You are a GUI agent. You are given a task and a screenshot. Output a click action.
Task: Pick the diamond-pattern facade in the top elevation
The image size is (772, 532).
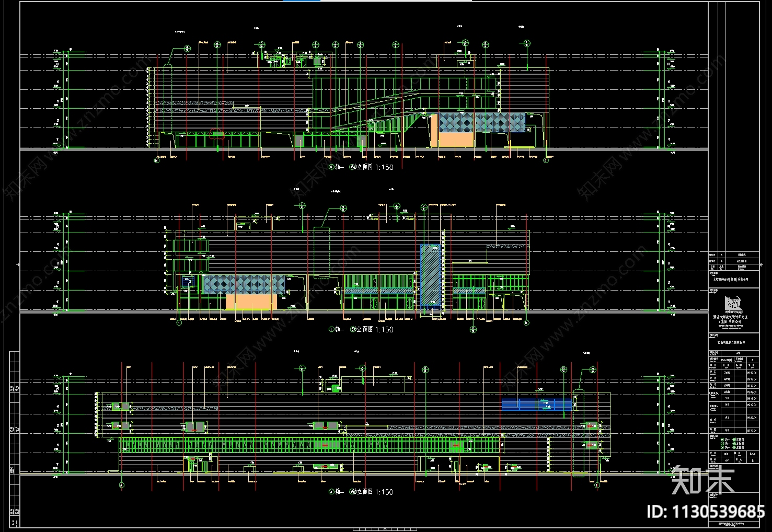tap(481, 122)
